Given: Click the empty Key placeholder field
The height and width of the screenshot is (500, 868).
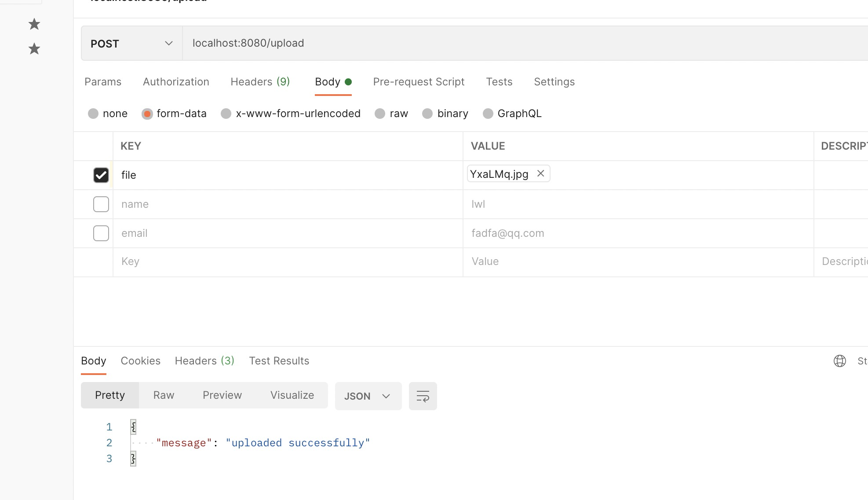Looking at the screenshot, I should click(288, 261).
